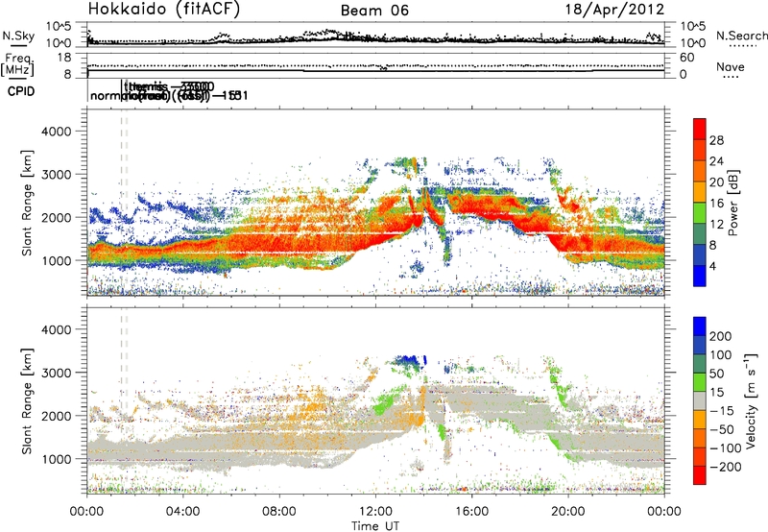Click the date "18/Apr/2012"
This screenshot has width=768, height=532.
pyautogui.click(x=614, y=10)
